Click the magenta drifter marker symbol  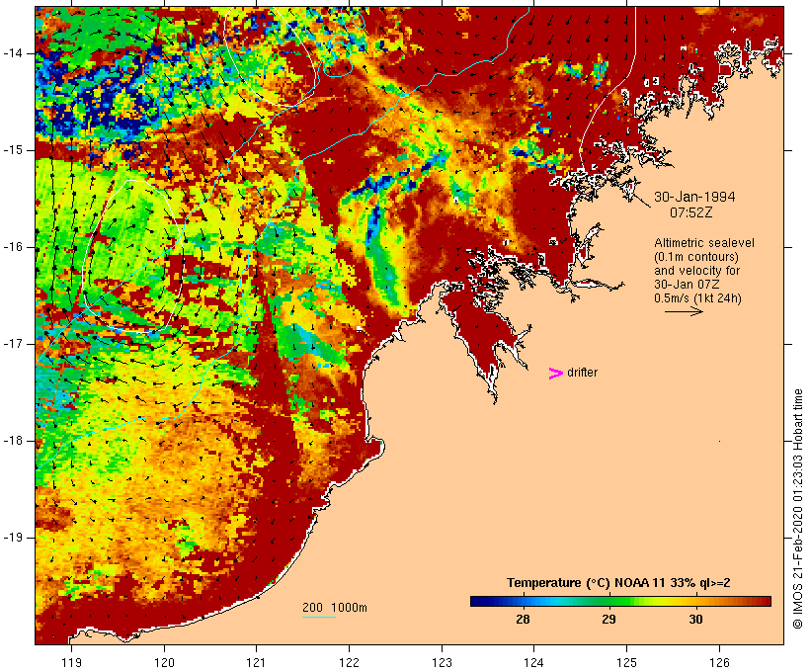[x=555, y=374]
